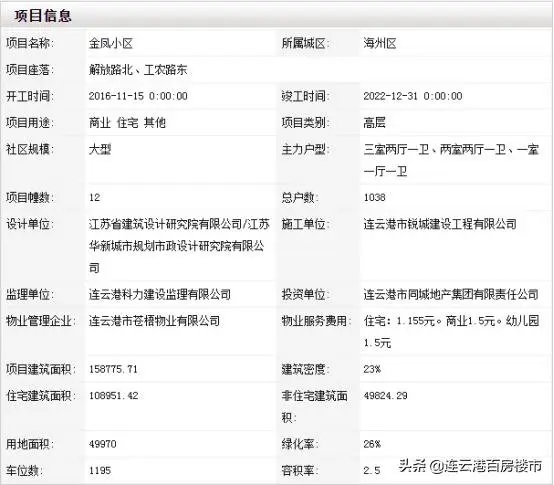This screenshot has height=485, width=554.
Task: Select the 物业管理企业 label
Action: (41, 321)
